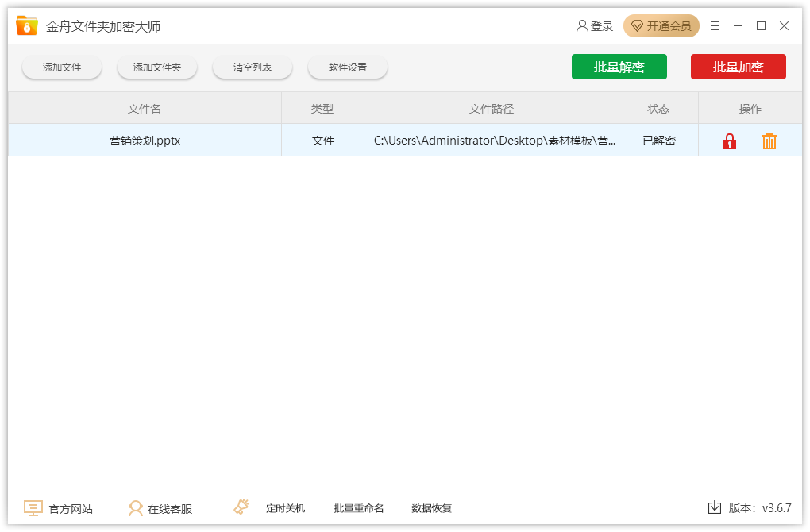Image resolution: width=810 pixels, height=532 pixels.
Task: Select the 营销策划.pptx file row
Action: [145, 141]
